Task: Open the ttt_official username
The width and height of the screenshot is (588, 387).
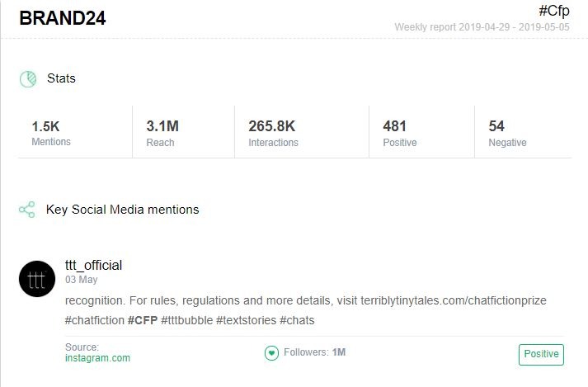Action: click(x=93, y=265)
